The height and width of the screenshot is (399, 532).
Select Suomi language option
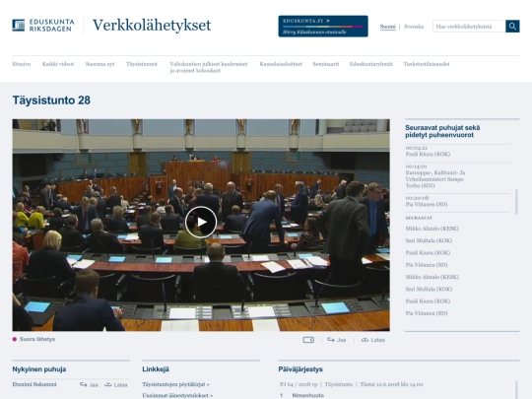[388, 27]
